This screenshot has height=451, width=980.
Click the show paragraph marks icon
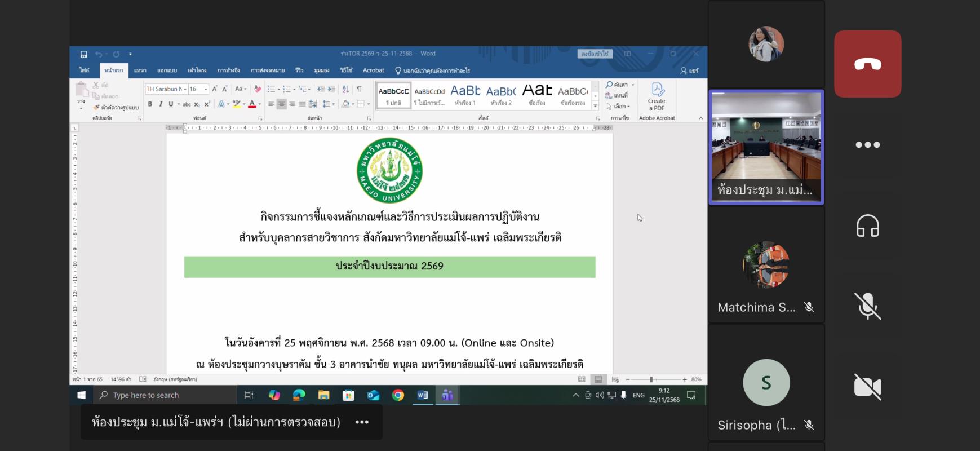[x=359, y=89]
